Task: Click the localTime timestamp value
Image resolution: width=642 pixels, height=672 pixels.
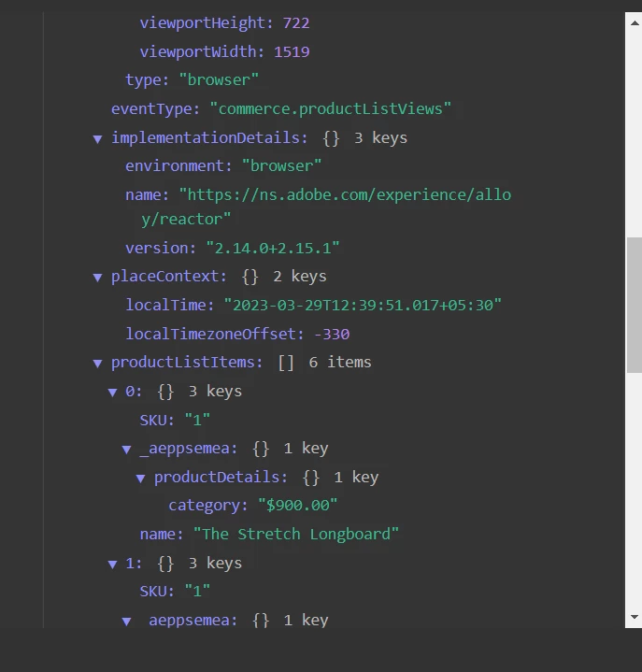Action: click(x=363, y=305)
